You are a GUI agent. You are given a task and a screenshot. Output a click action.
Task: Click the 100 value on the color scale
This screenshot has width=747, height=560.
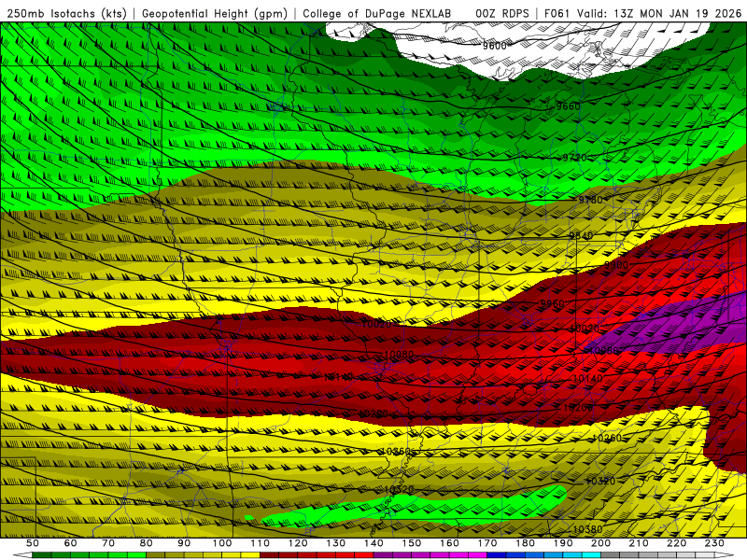pyautogui.click(x=222, y=543)
